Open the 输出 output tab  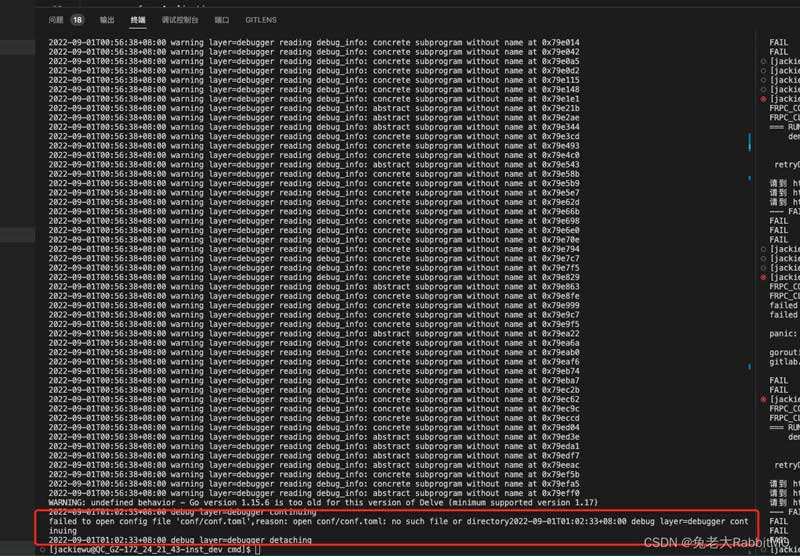tap(107, 19)
